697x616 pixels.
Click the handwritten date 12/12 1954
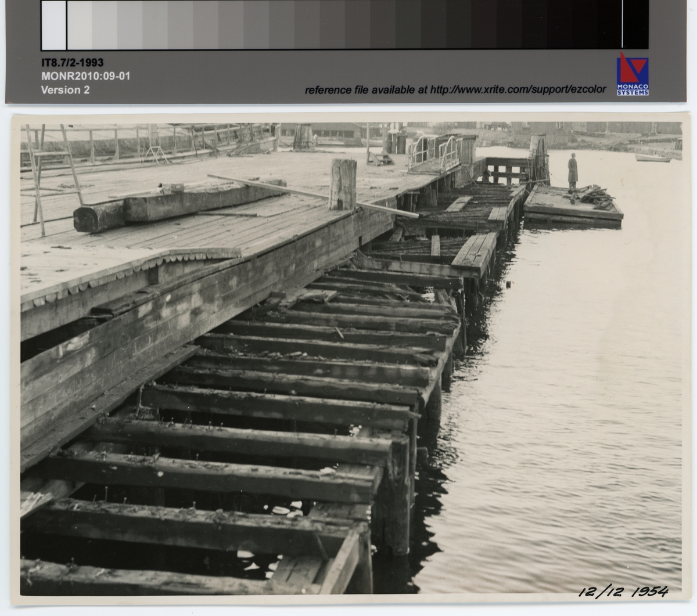622,591
